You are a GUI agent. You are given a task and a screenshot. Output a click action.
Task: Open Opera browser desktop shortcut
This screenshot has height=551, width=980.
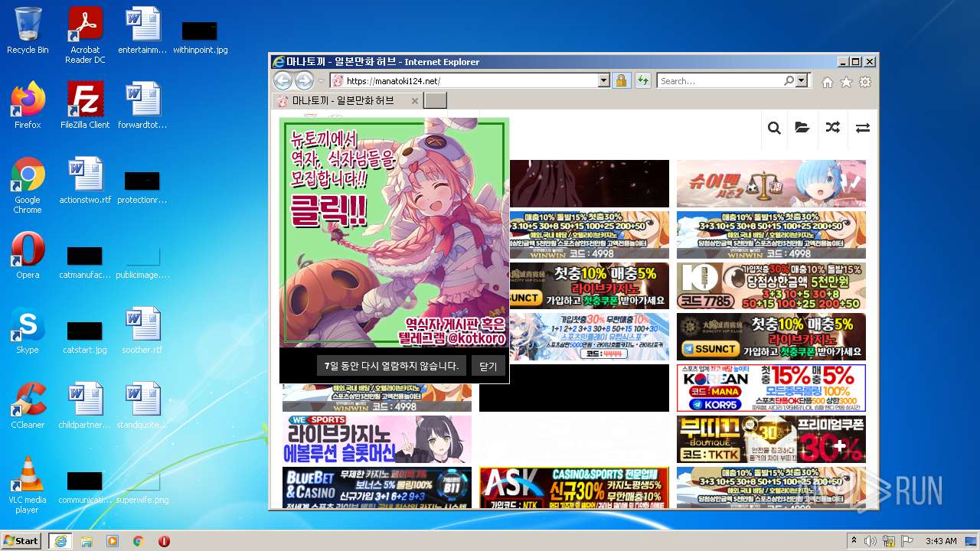point(28,256)
